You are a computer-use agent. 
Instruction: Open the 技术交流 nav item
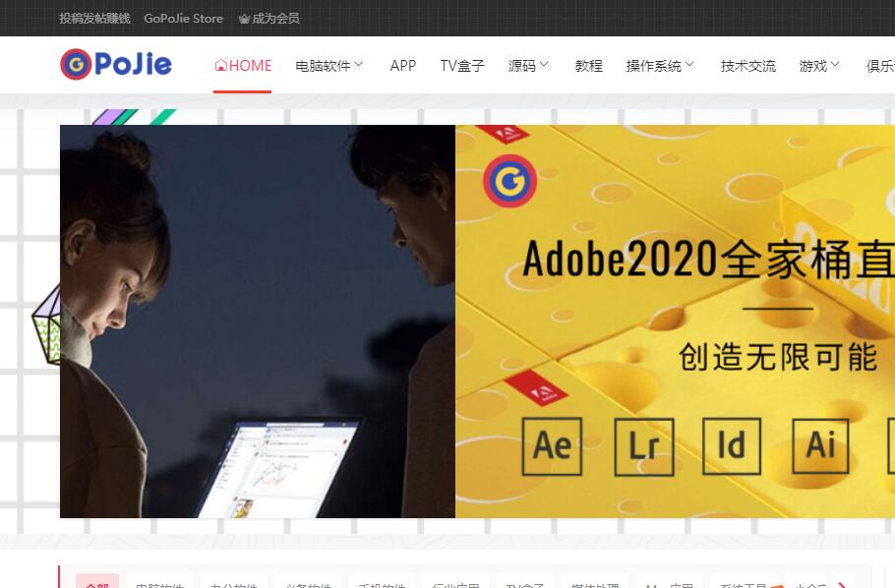tap(747, 66)
